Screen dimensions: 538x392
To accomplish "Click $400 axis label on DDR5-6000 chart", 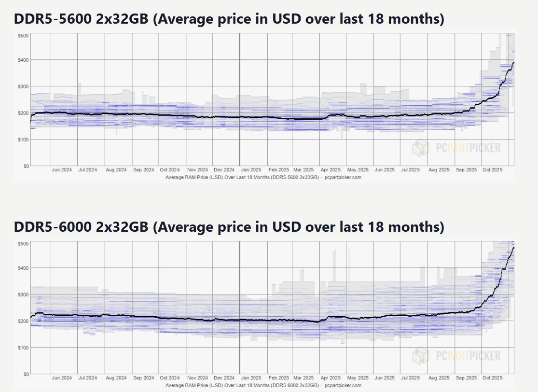I will (x=23, y=268).
